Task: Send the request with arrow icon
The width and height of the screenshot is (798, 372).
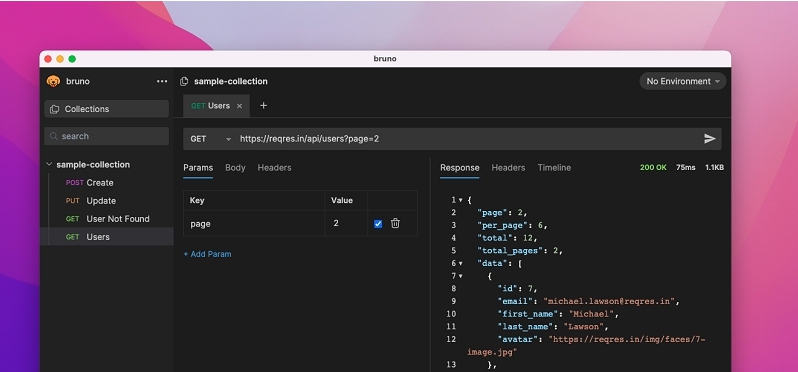Action: (x=710, y=138)
